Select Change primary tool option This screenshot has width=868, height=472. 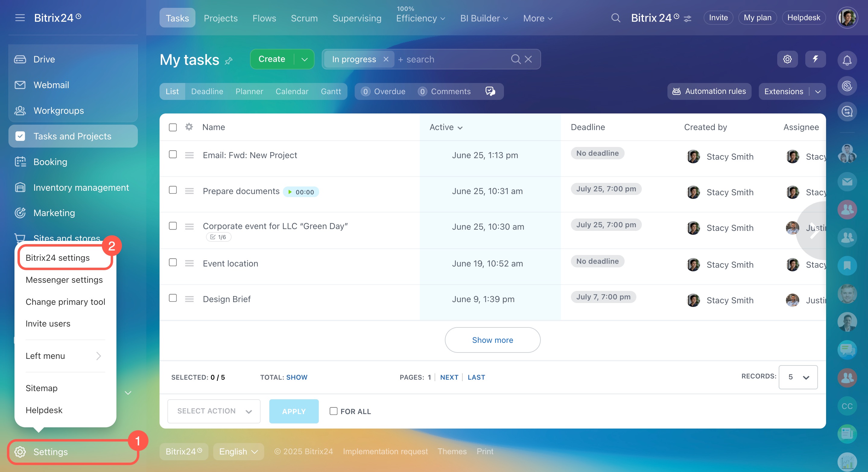coord(65,302)
